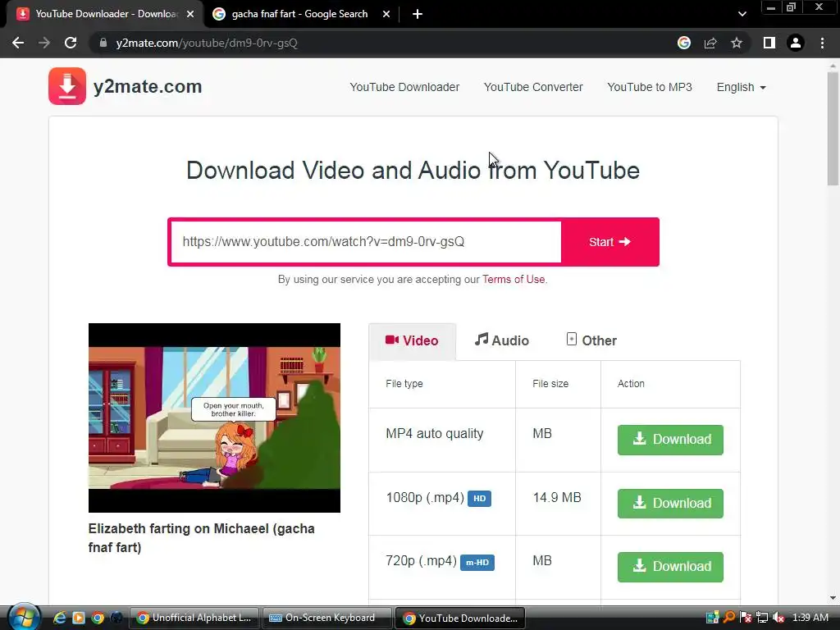Reload the y2mate page
This screenshot has height=630, width=840.
tap(71, 43)
